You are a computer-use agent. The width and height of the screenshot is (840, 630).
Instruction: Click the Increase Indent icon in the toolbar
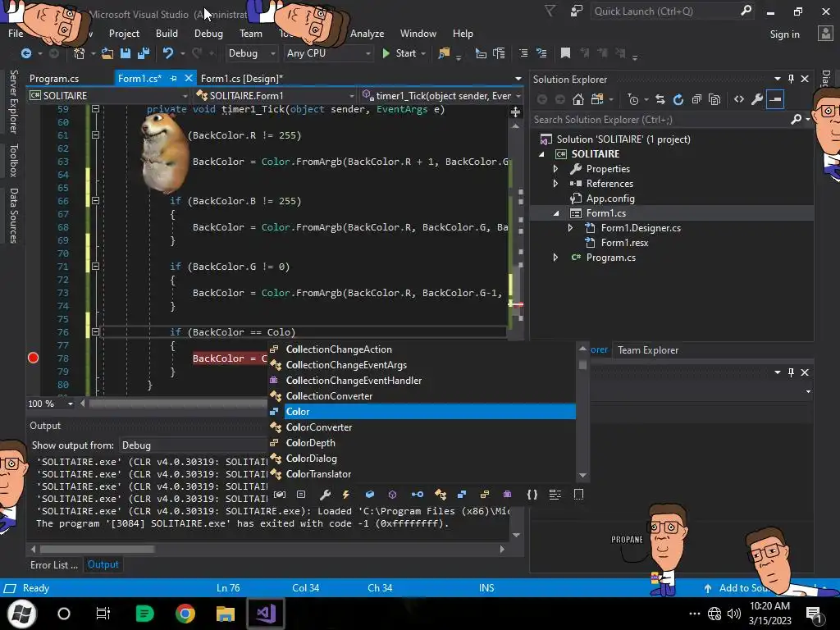tap(541, 53)
